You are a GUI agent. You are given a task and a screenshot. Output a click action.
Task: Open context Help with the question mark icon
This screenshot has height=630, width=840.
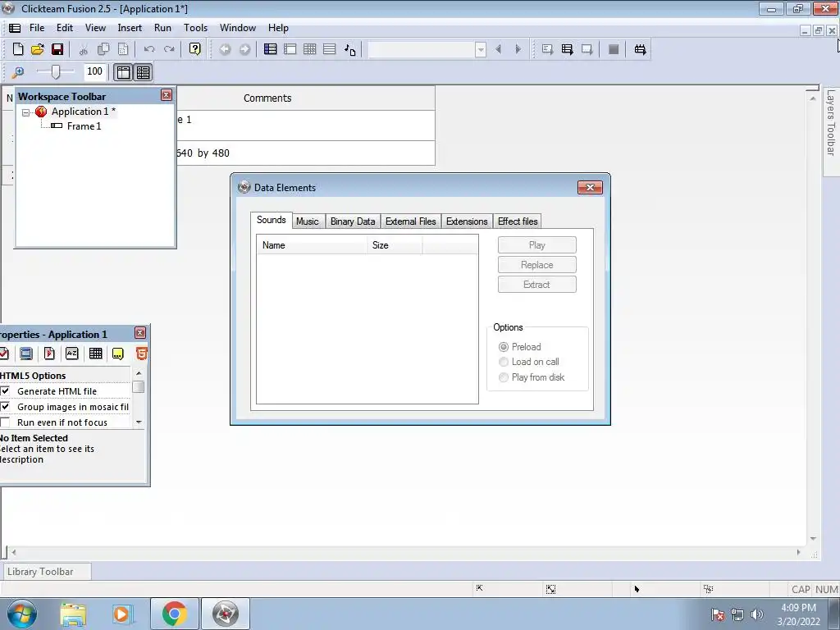tap(195, 49)
